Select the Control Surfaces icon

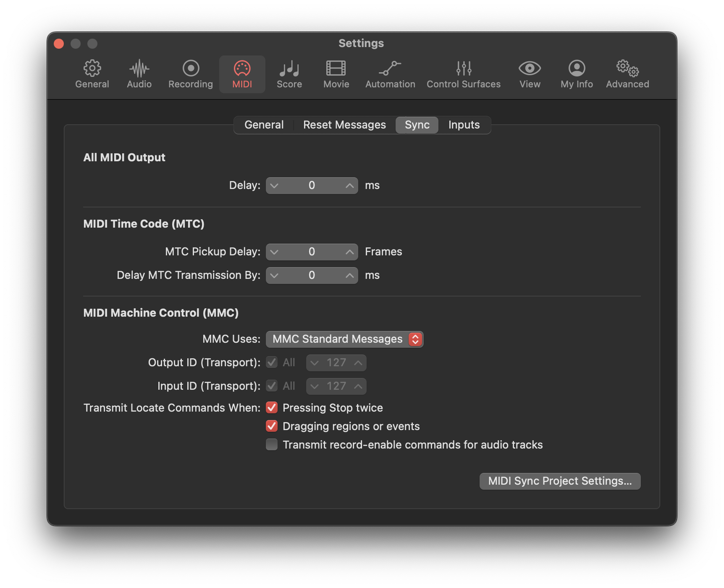click(463, 74)
